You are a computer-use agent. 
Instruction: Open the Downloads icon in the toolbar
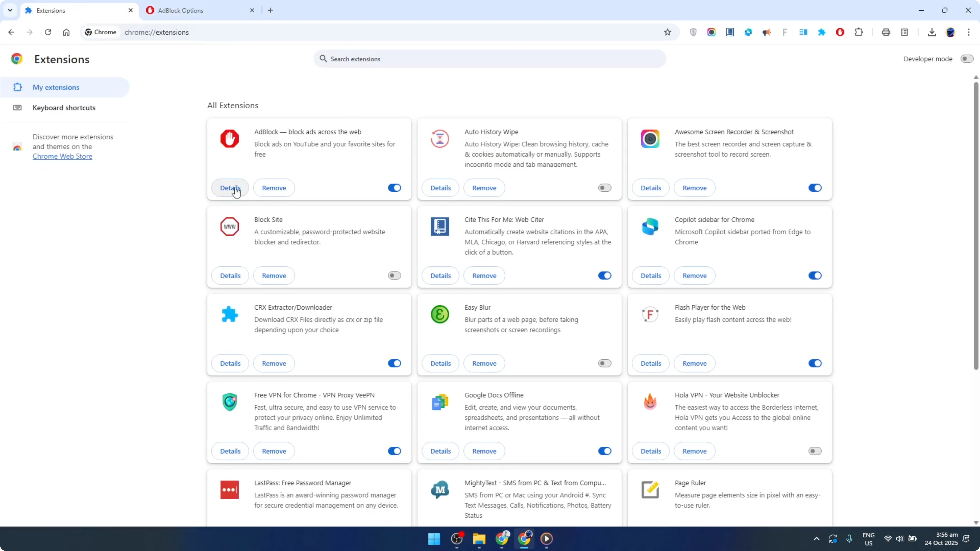pyautogui.click(x=932, y=32)
